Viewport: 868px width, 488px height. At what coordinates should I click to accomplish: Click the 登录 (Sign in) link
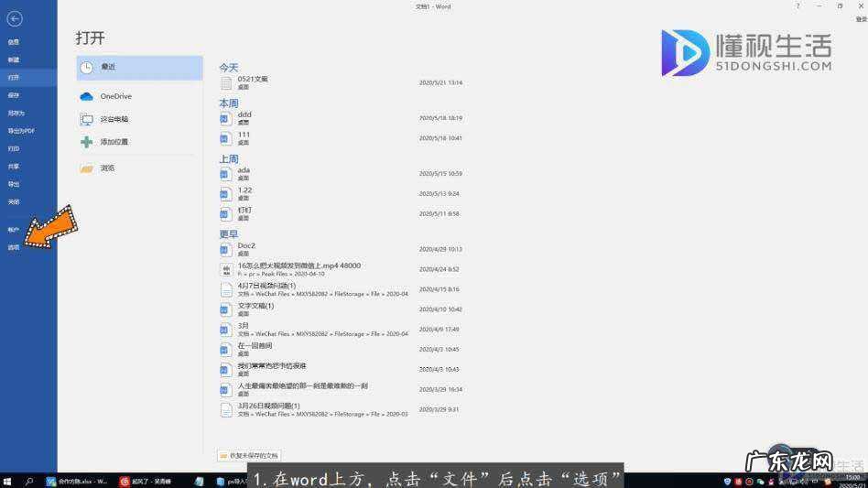(862, 19)
